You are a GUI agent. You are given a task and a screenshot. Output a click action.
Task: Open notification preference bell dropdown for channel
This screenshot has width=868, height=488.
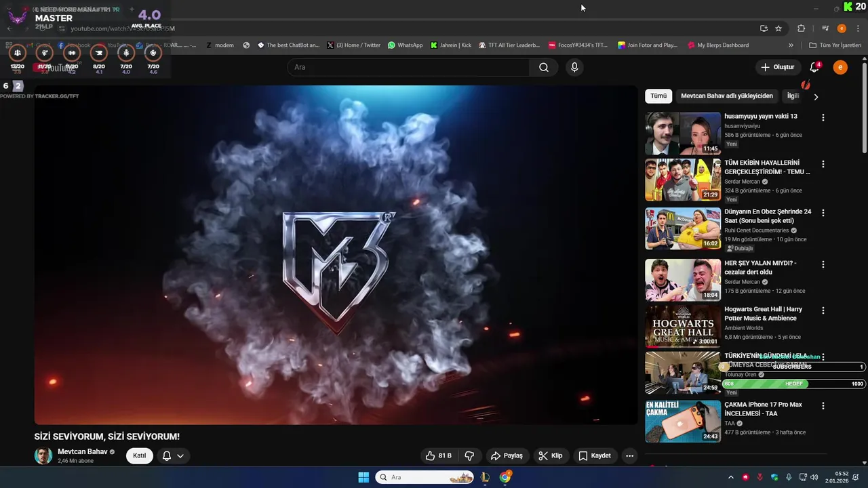coord(173,455)
